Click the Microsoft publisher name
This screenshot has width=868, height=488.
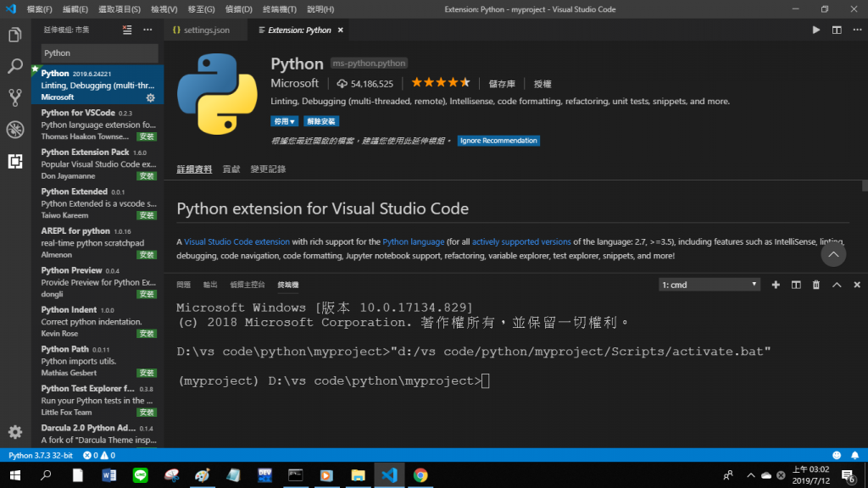coord(294,84)
